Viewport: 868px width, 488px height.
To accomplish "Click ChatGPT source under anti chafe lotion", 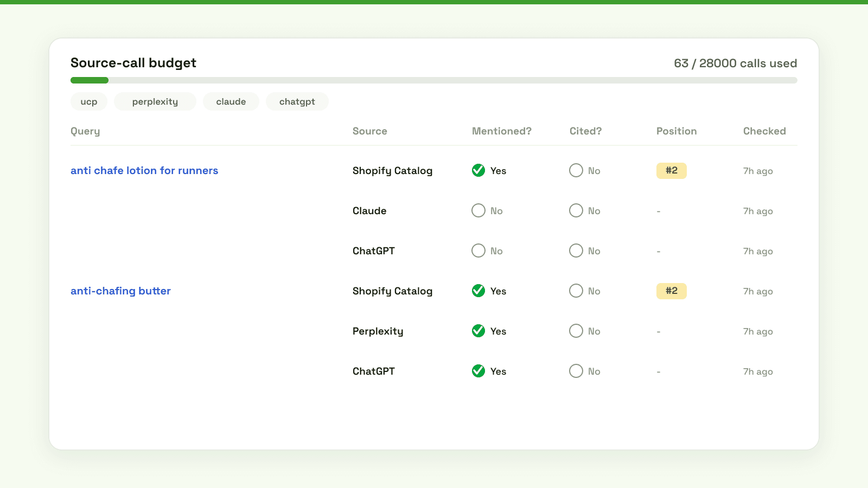I will (x=374, y=251).
